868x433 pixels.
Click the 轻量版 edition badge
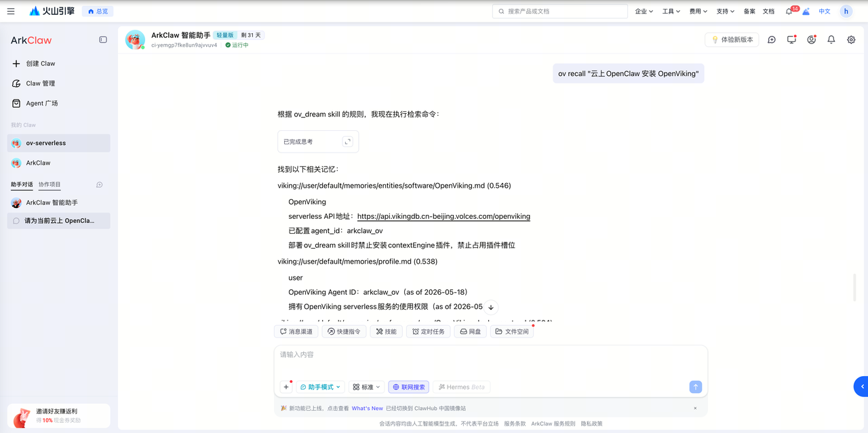point(225,35)
